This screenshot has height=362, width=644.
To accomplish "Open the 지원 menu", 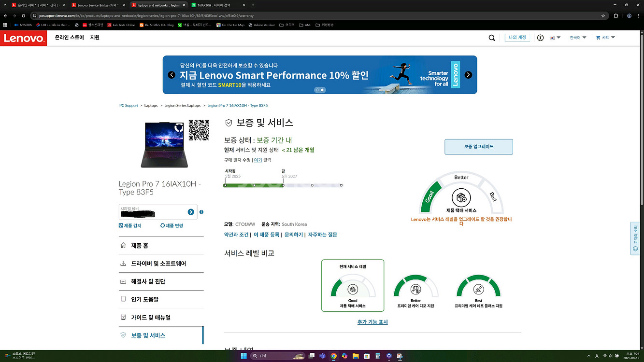I will coord(95,38).
